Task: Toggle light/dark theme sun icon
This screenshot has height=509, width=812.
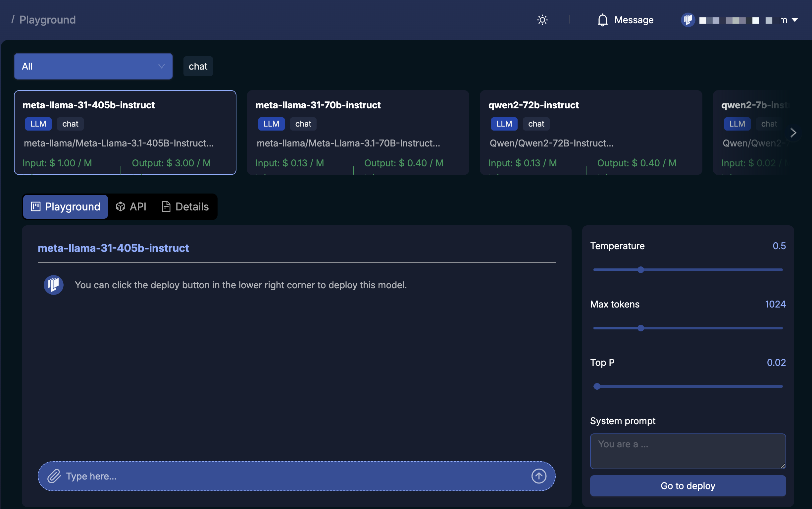Action: pos(542,20)
